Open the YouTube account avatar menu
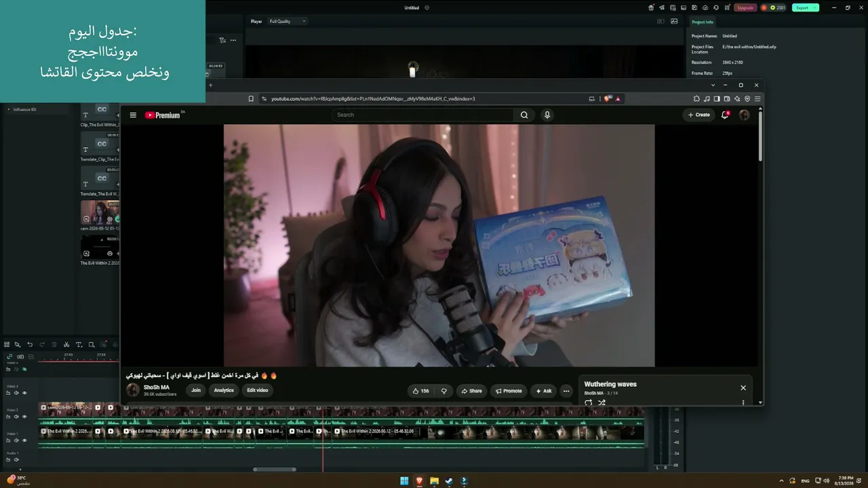 [744, 115]
